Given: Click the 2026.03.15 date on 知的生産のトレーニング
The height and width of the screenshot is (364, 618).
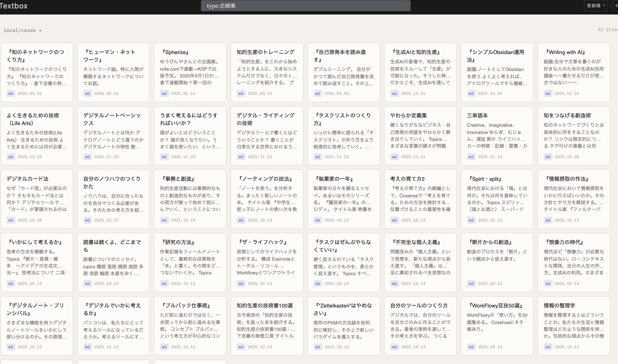Looking at the screenshot, I should [260, 94].
